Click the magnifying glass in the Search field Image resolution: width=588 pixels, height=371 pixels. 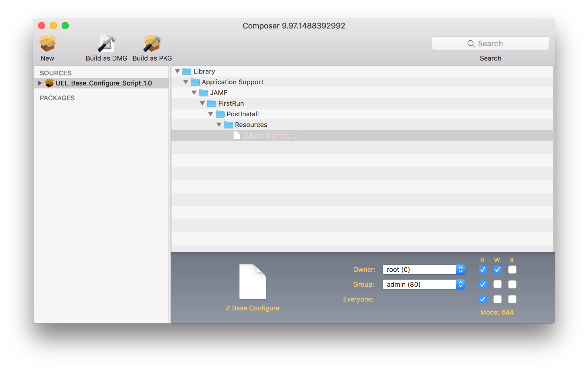pos(471,43)
